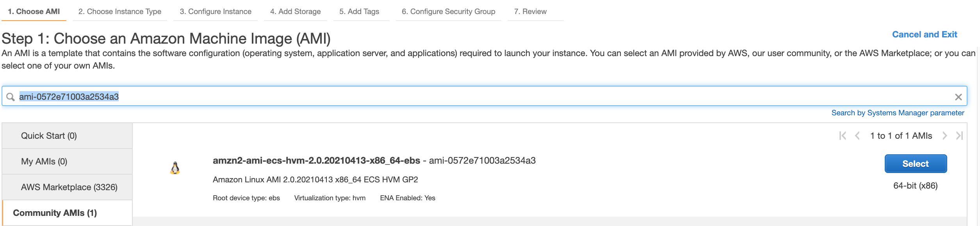
Task: Jump to last page of AMIs
Action: (x=959, y=136)
